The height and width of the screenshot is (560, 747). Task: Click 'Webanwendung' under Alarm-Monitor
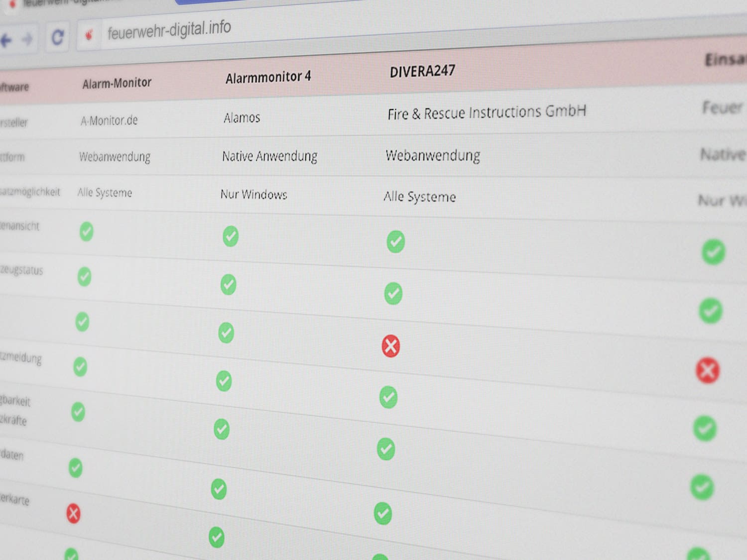115,157
